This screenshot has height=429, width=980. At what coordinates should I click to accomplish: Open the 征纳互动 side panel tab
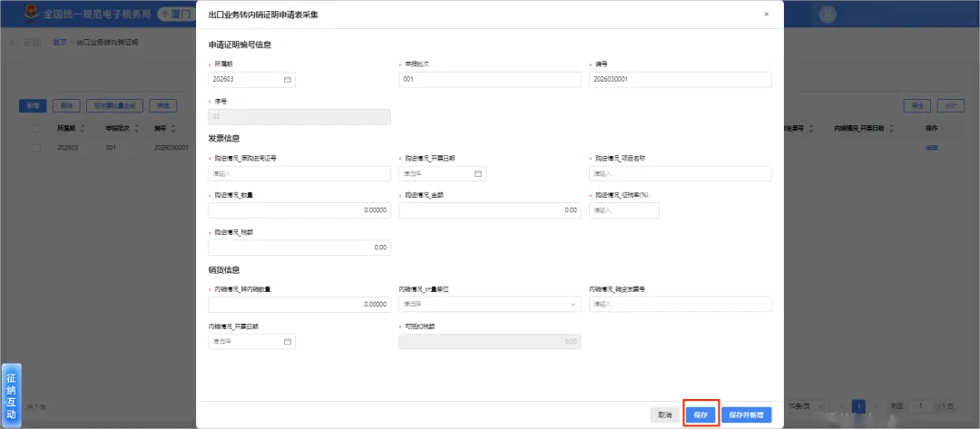(11, 395)
